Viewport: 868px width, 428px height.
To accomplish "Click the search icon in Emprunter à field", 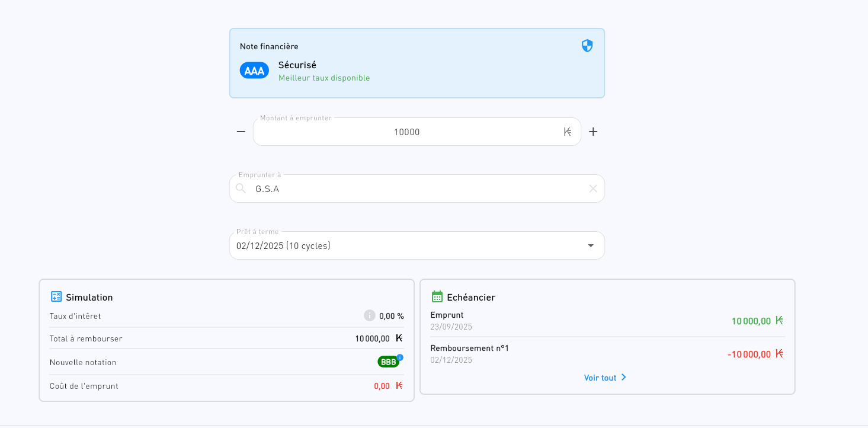I will click(x=241, y=189).
